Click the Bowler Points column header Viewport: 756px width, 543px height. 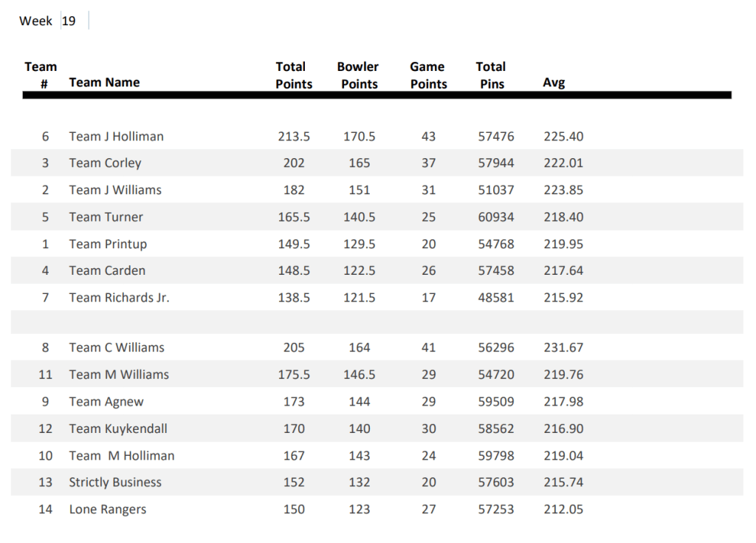point(359,75)
